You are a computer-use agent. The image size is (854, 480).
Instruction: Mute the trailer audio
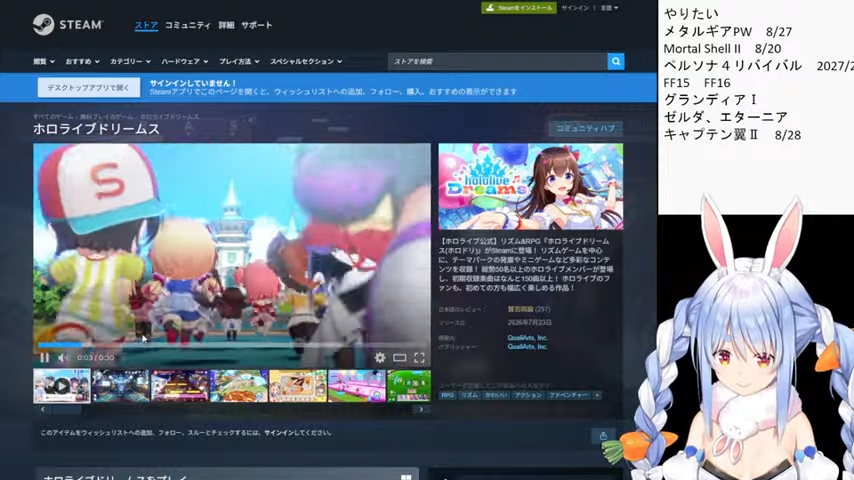pyautogui.click(x=63, y=357)
